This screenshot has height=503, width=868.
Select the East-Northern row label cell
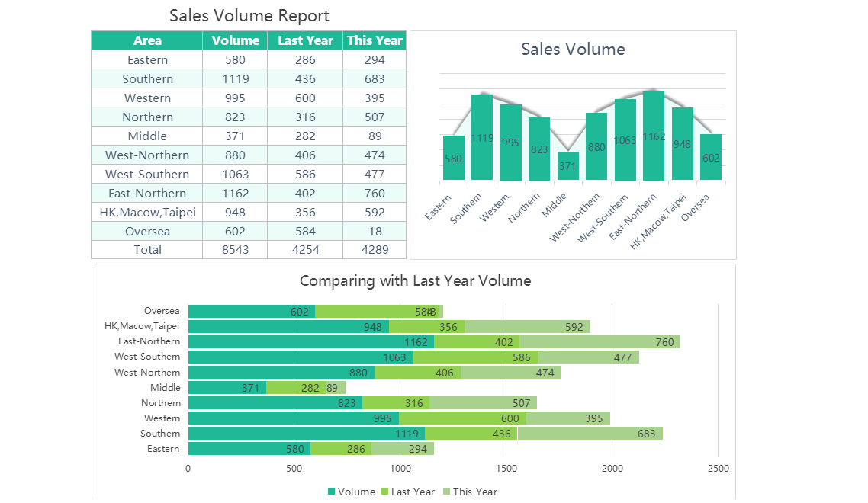click(x=146, y=193)
